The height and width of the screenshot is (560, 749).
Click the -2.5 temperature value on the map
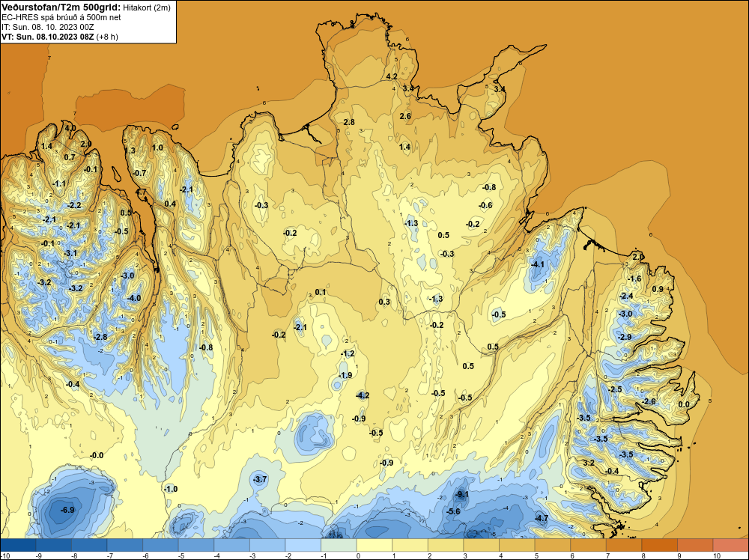615,389
